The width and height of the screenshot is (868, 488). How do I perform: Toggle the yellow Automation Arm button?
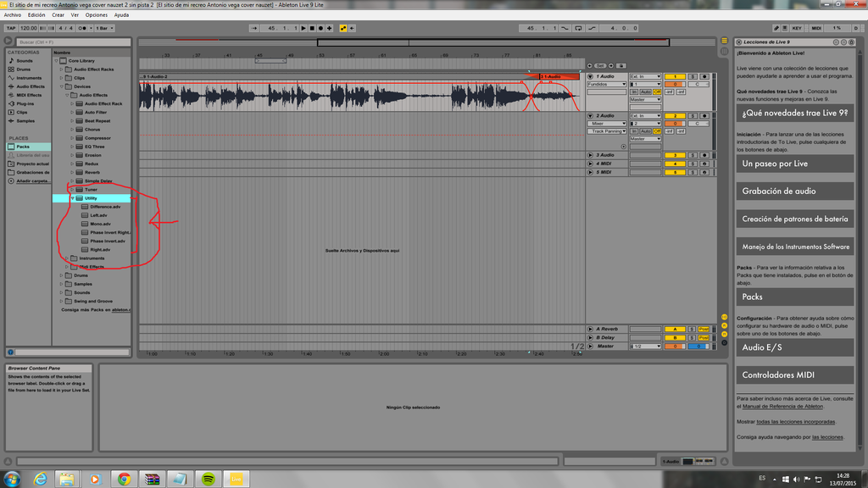343,28
